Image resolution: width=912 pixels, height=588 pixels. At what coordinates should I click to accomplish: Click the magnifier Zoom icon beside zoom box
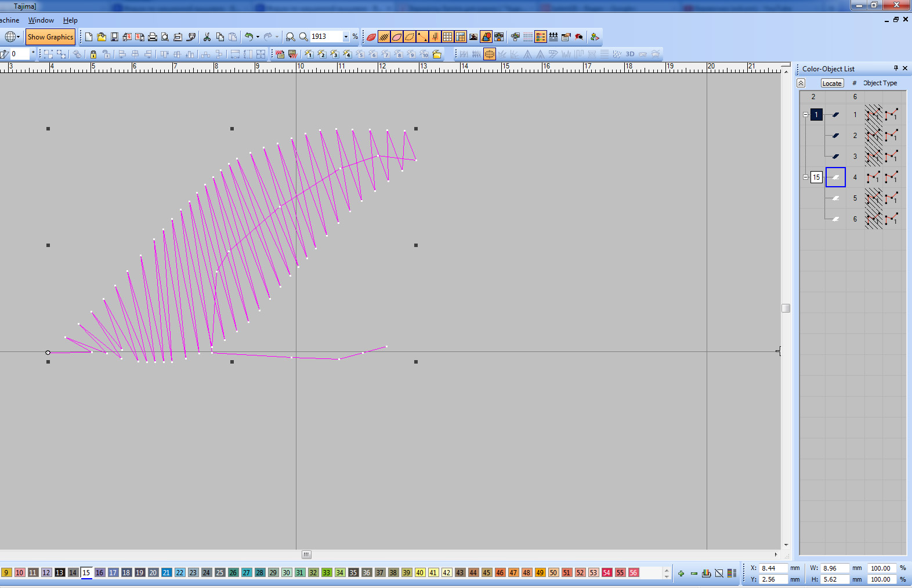pyautogui.click(x=303, y=37)
